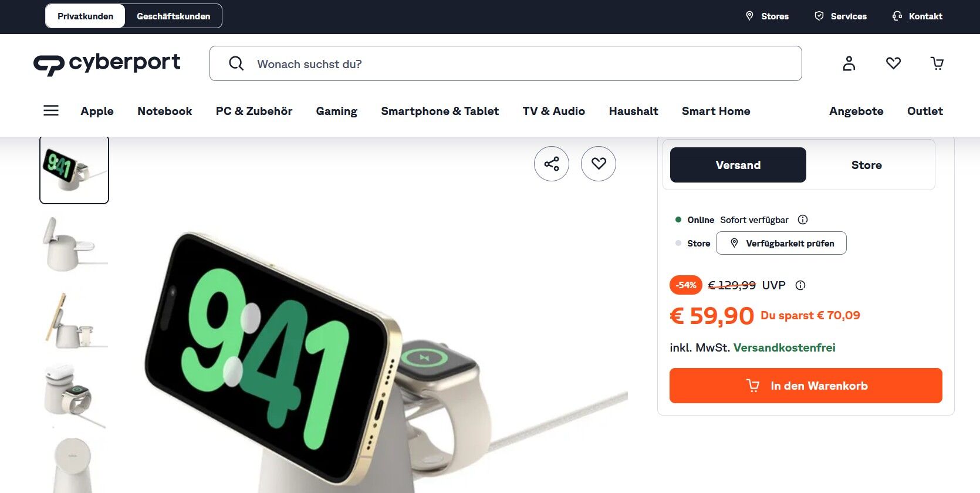Add product to wishlist via heart button

(x=599, y=164)
